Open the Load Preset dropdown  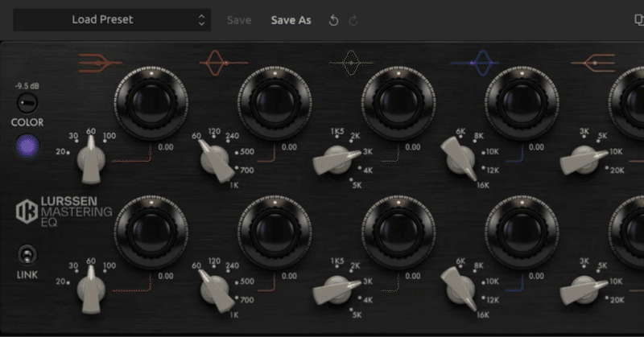click(112, 19)
